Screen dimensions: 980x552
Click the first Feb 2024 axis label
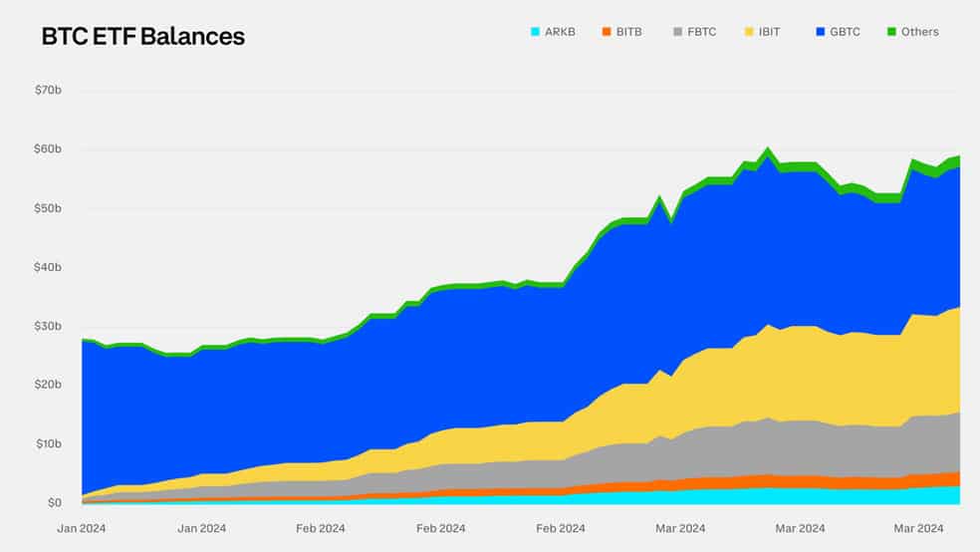[x=321, y=528]
